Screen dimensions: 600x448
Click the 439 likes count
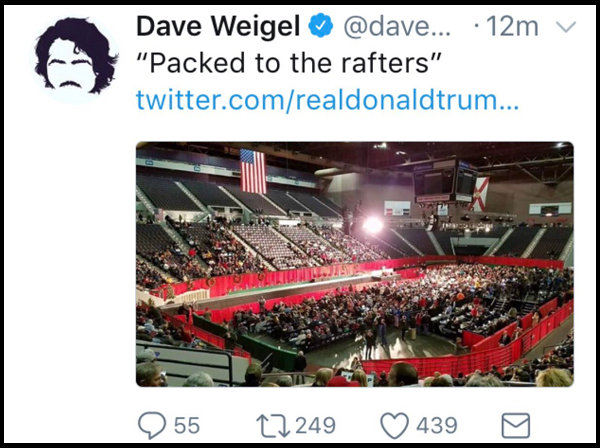(437, 425)
